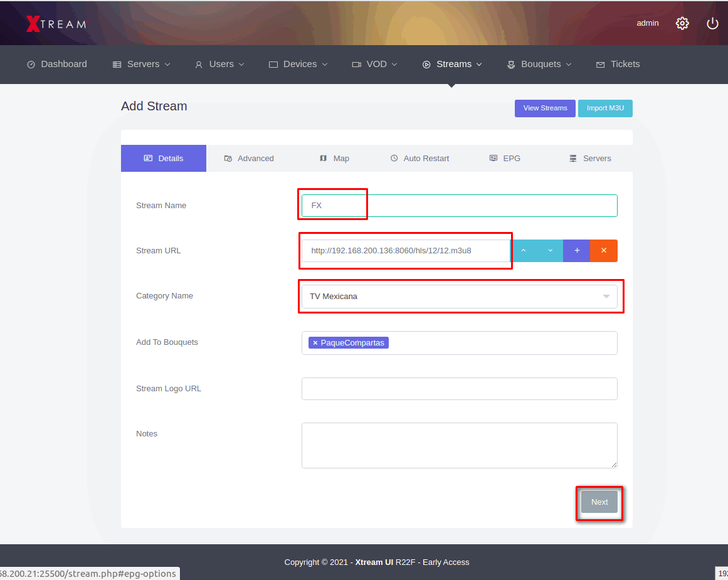Move stream URL up with arrow

[x=524, y=251]
